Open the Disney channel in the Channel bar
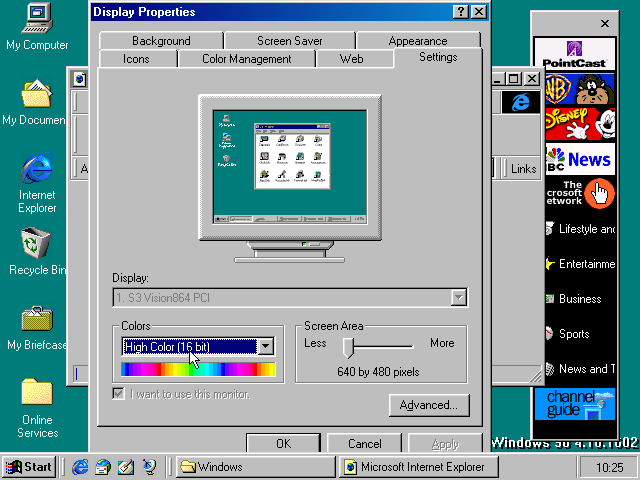The width and height of the screenshot is (640, 480). point(580,124)
